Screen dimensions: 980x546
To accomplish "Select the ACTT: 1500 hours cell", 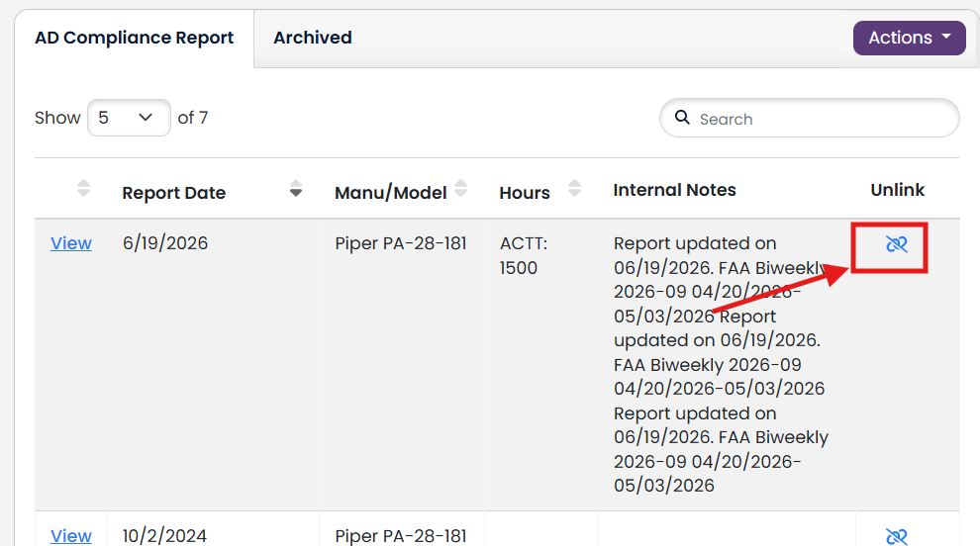I will 524,255.
